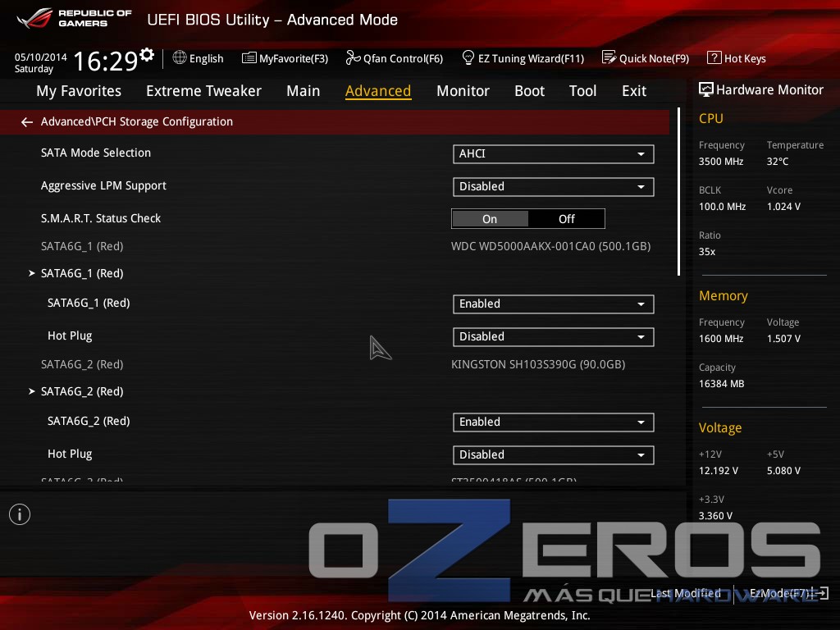Click the information icon at bottom left
Viewport: 840px width, 630px height.
point(20,514)
